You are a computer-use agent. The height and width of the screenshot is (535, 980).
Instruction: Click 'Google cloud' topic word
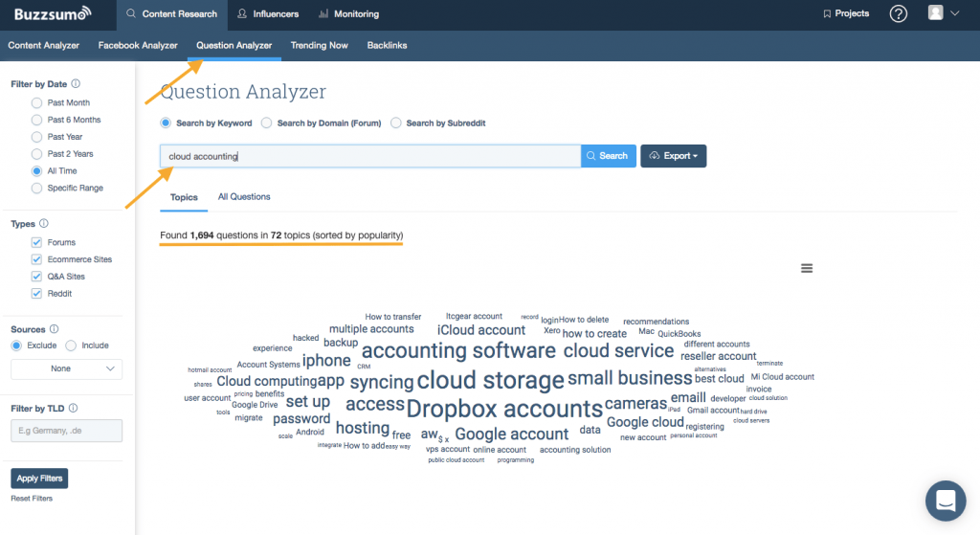645,422
